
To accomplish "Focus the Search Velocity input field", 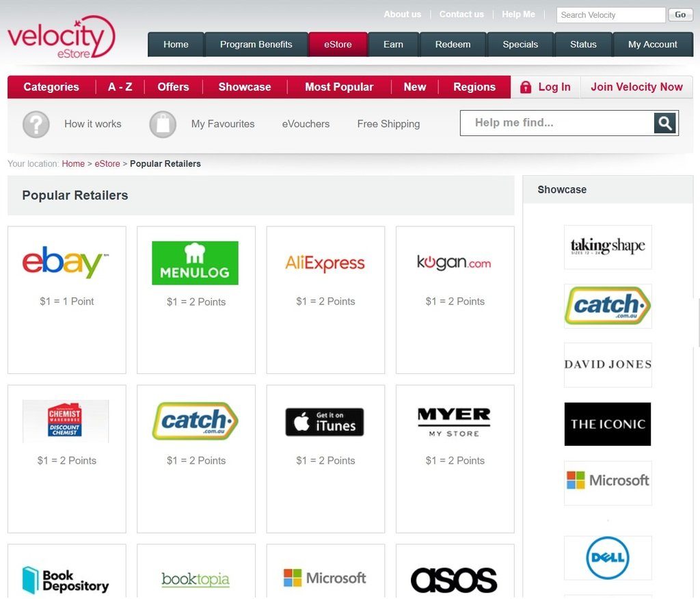I will tap(610, 15).
